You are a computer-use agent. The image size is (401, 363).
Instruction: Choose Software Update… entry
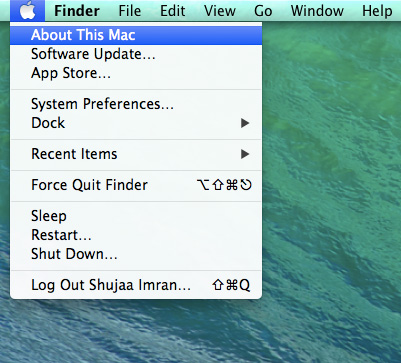pos(136,54)
